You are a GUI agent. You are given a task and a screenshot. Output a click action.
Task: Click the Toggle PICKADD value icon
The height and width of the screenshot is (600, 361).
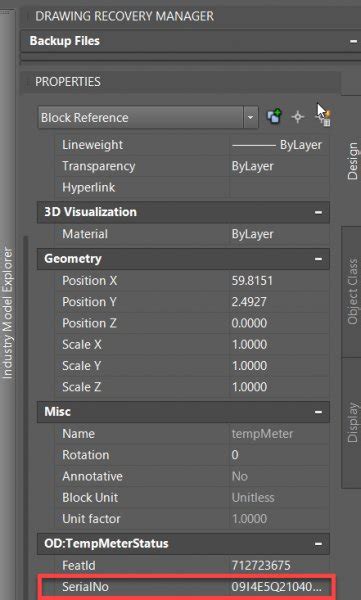(274, 117)
